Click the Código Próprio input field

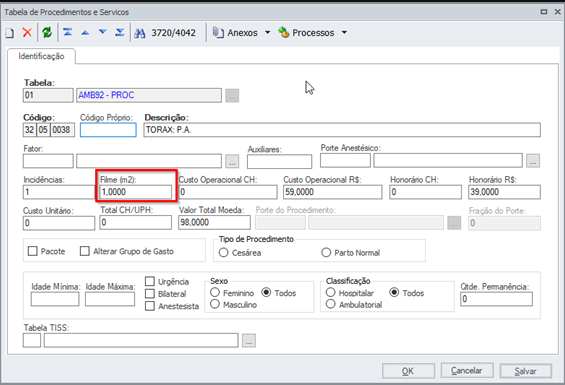[108, 130]
